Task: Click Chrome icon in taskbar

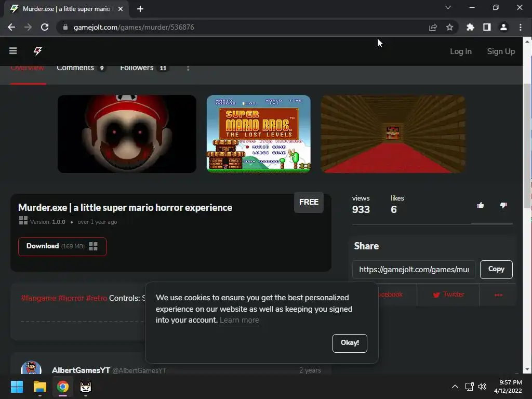Action: tap(63, 387)
